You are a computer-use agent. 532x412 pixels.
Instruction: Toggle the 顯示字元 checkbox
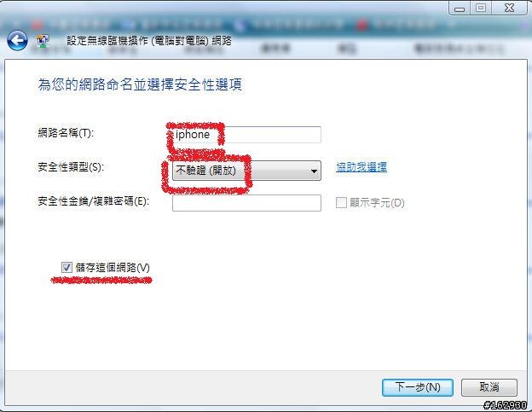coord(341,203)
